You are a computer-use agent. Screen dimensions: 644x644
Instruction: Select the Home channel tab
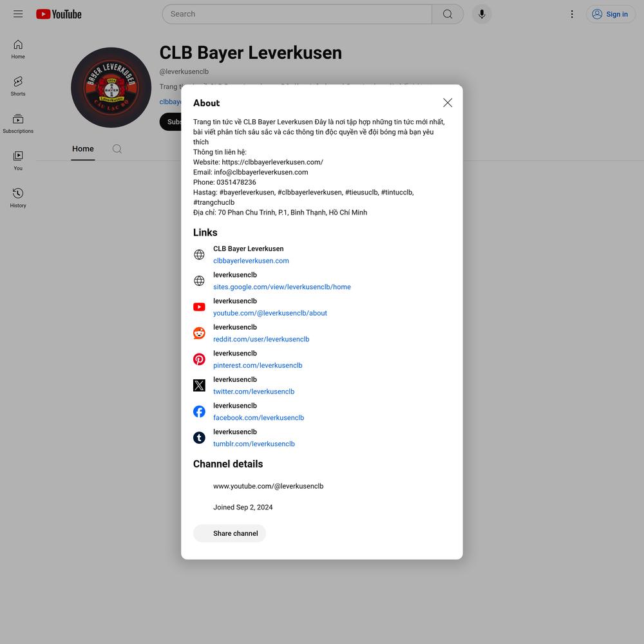83,149
